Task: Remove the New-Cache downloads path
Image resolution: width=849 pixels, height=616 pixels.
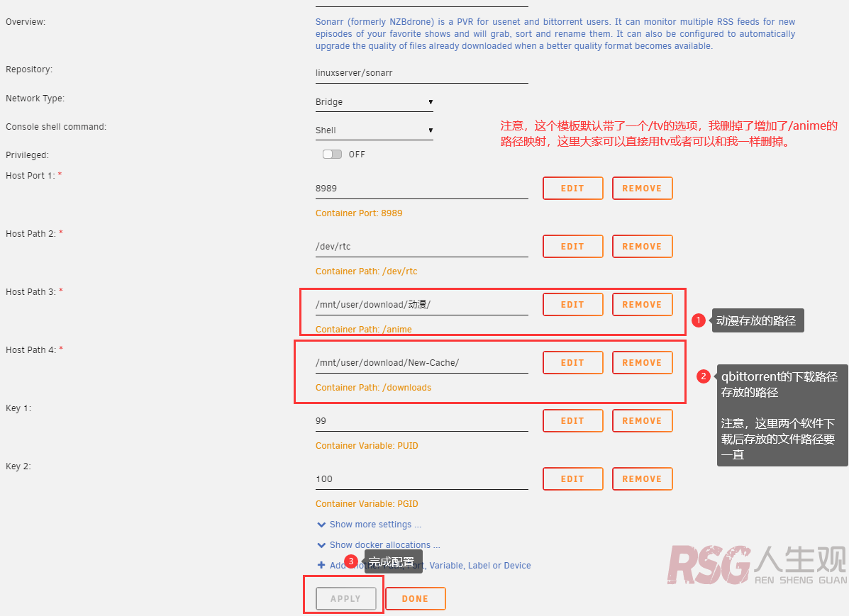Action: coord(642,363)
